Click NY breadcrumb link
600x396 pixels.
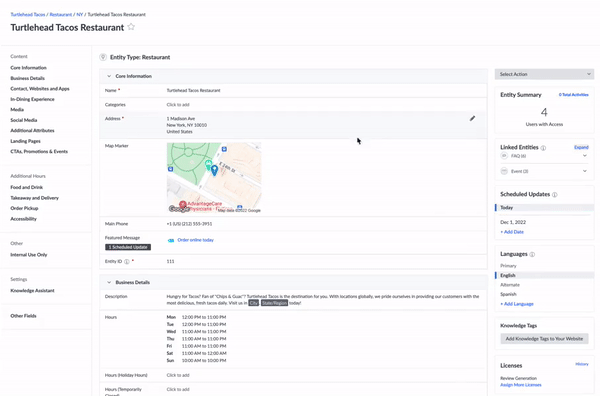(80, 15)
